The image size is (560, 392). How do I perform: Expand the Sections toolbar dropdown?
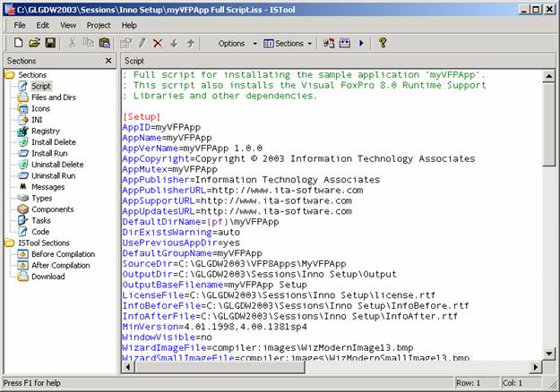[x=310, y=44]
